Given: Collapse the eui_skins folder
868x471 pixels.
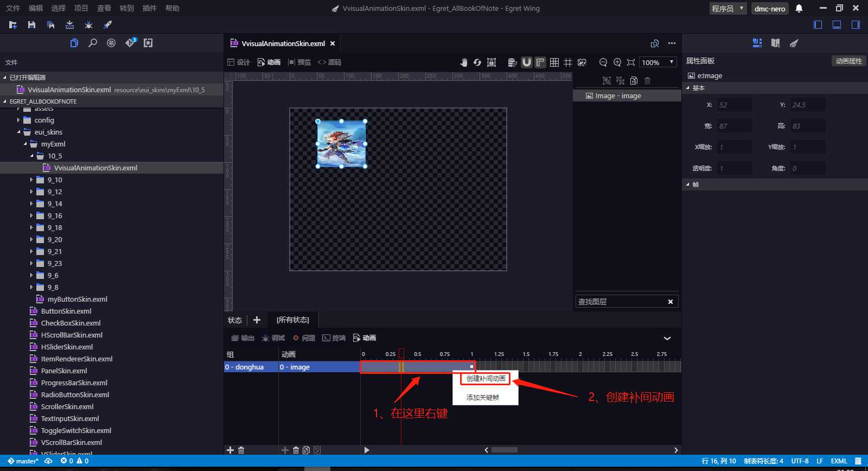Looking at the screenshot, I should tap(18, 132).
